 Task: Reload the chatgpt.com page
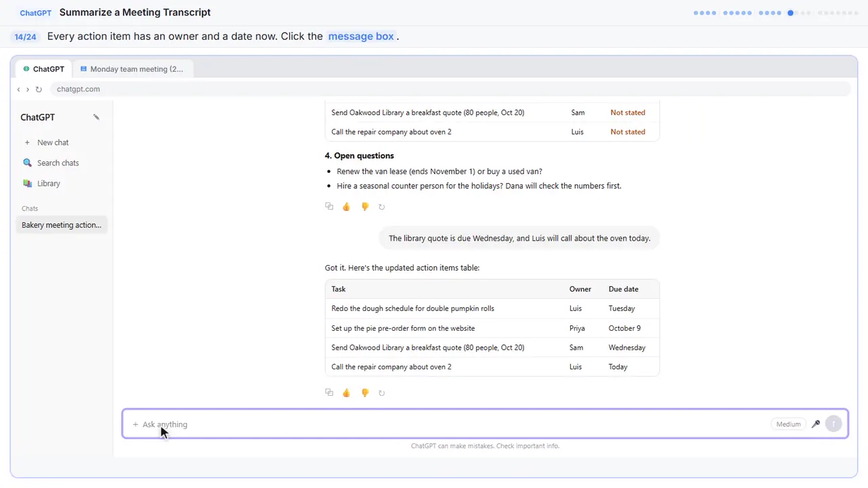point(39,89)
